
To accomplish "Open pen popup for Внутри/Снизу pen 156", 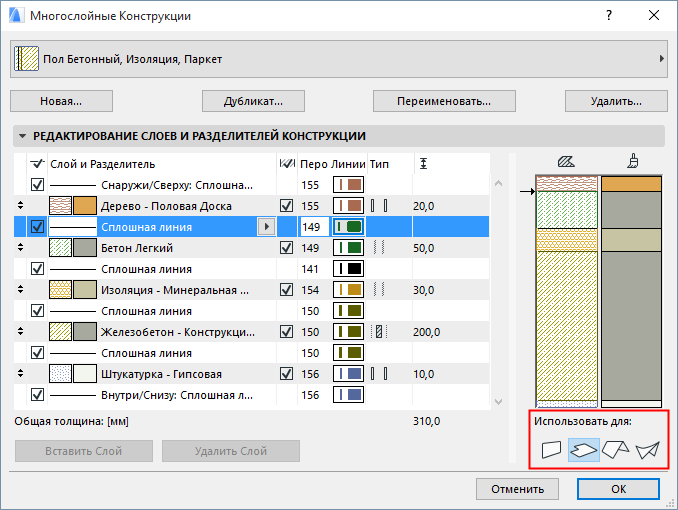I will 348,395.
